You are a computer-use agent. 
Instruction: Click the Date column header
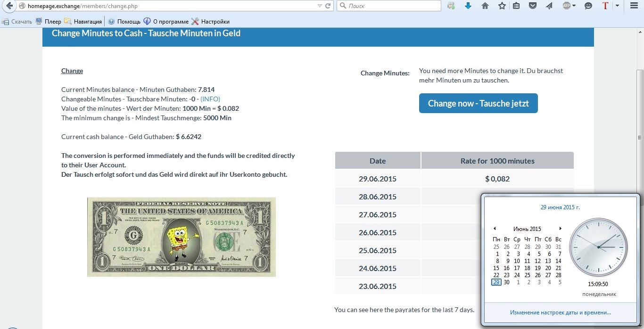coord(378,161)
